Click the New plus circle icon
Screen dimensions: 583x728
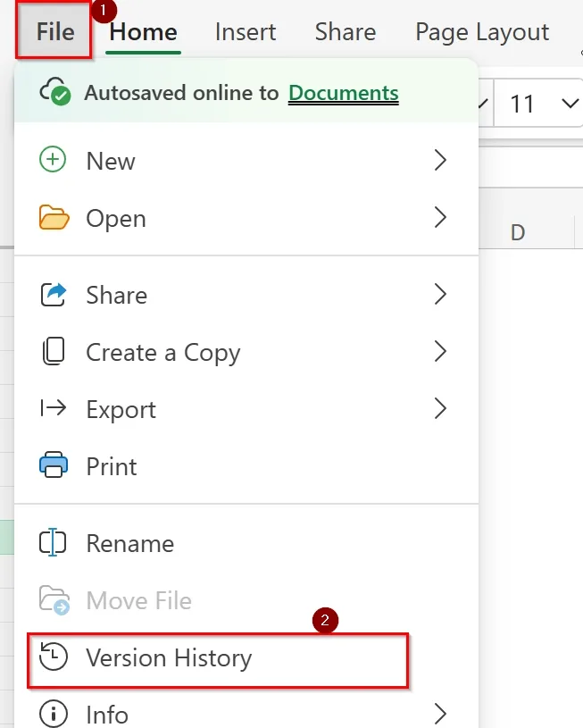(53, 160)
